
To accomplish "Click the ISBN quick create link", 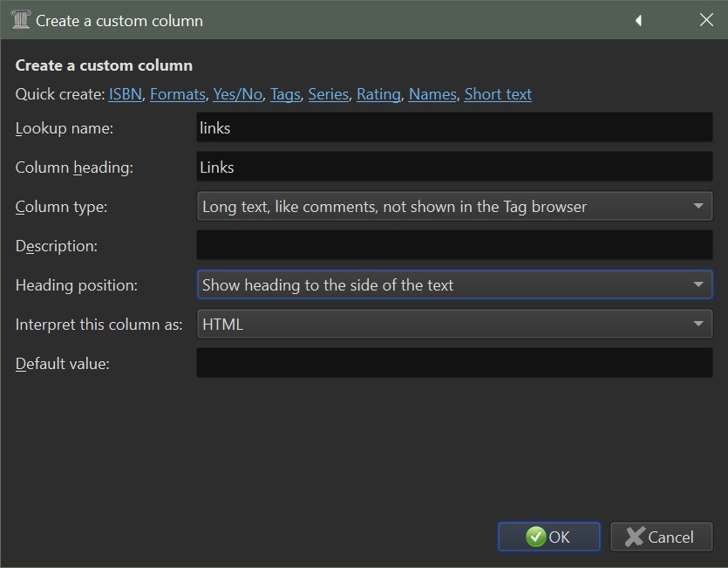I will tap(125, 94).
